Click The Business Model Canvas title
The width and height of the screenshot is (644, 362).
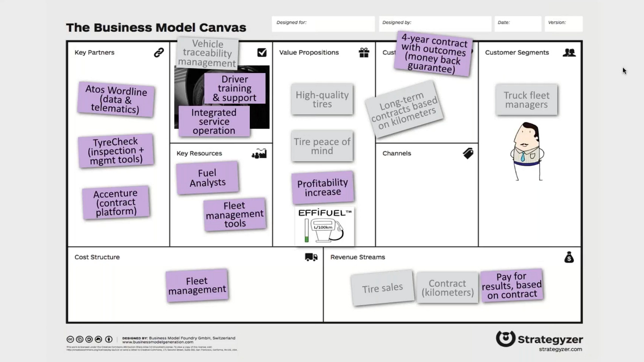[x=156, y=27]
